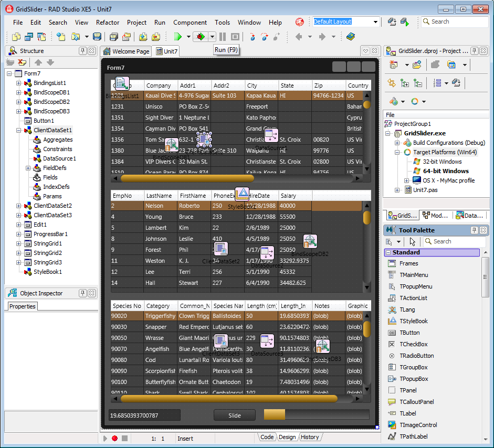The image size is (494, 448).
Task: Click the Slide button on the form
Action: tap(234, 415)
